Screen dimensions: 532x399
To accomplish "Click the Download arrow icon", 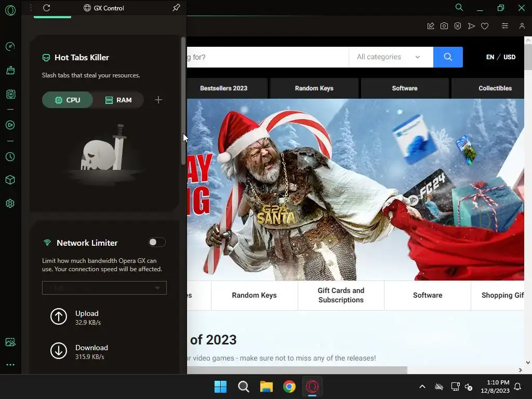I will click(x=59, y=351).
